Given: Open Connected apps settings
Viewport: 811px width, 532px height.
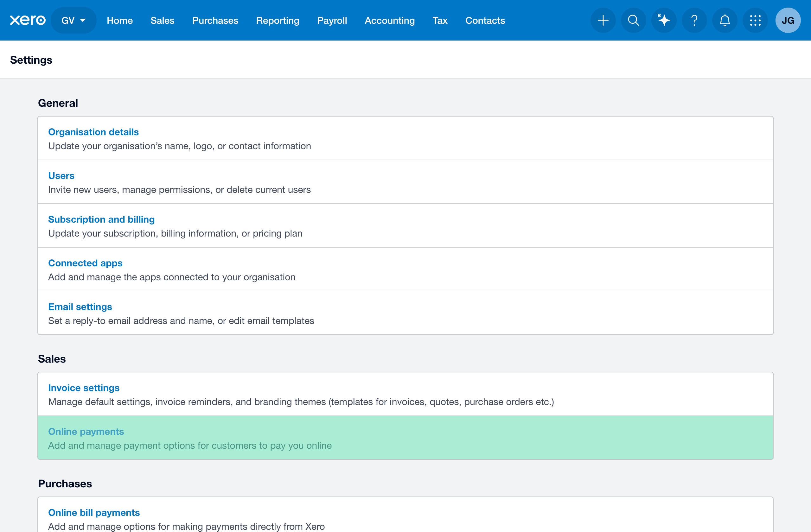Looking at the screenshot, I should (x=85, y=263).
